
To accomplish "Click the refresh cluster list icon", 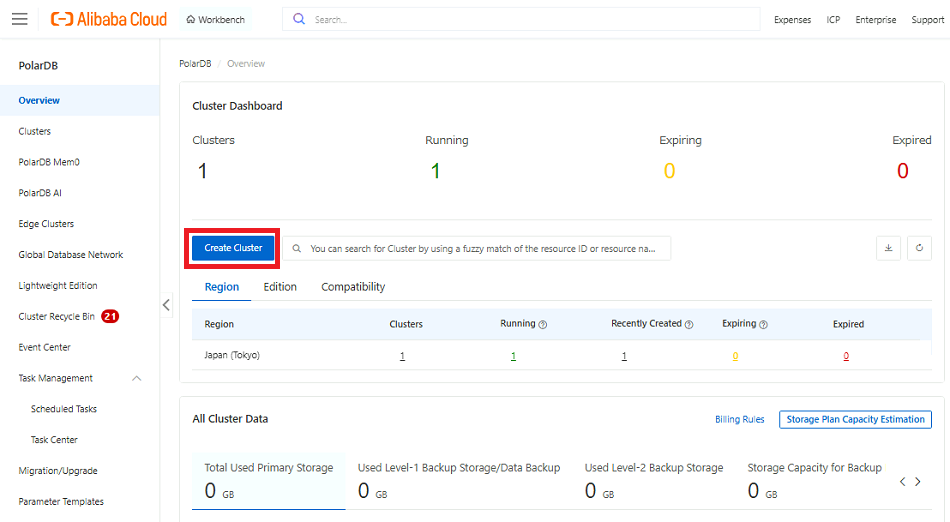I will click(919, 248).
